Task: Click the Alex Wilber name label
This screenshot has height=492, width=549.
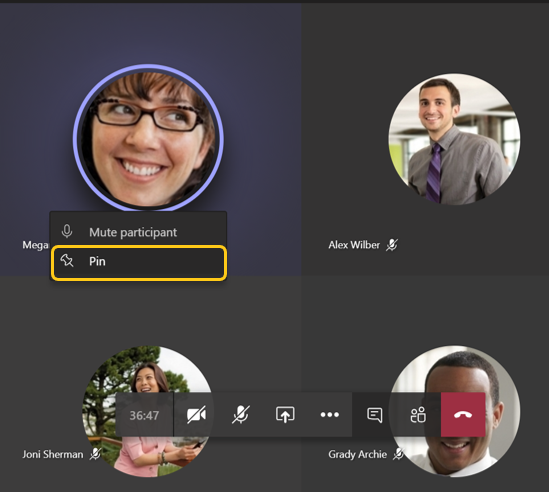Action: pyautogui.click(x=354, y=245)
